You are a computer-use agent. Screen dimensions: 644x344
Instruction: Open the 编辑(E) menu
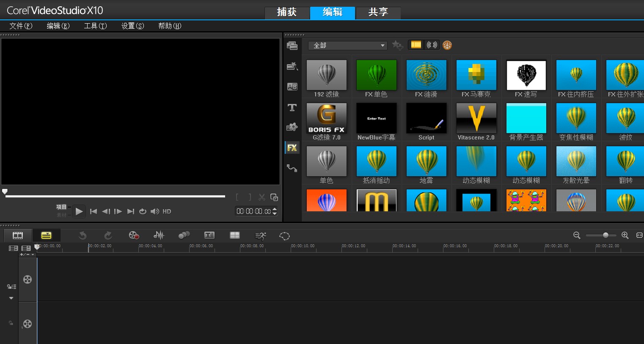click(x=58, y=26)
